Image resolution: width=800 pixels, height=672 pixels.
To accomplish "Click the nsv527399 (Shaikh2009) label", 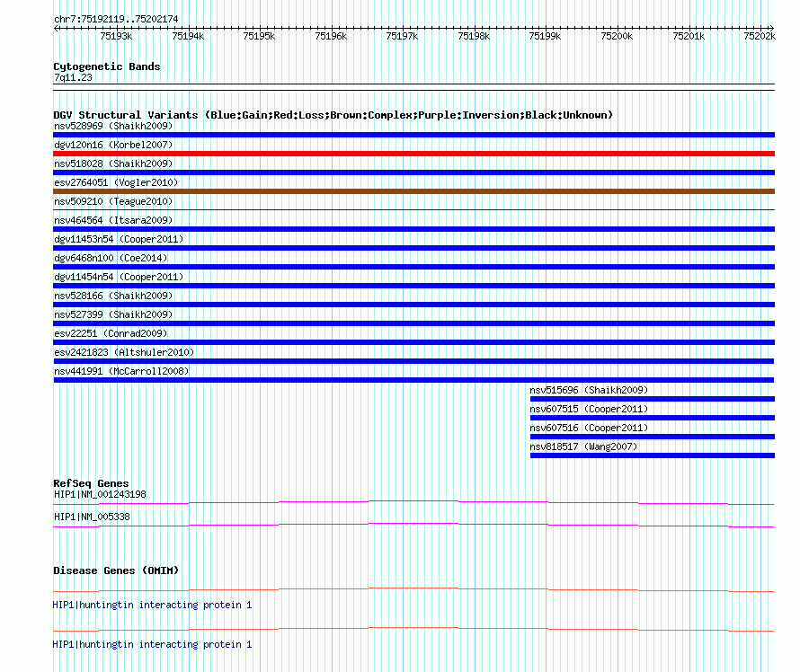I will [x=113, y=314].
